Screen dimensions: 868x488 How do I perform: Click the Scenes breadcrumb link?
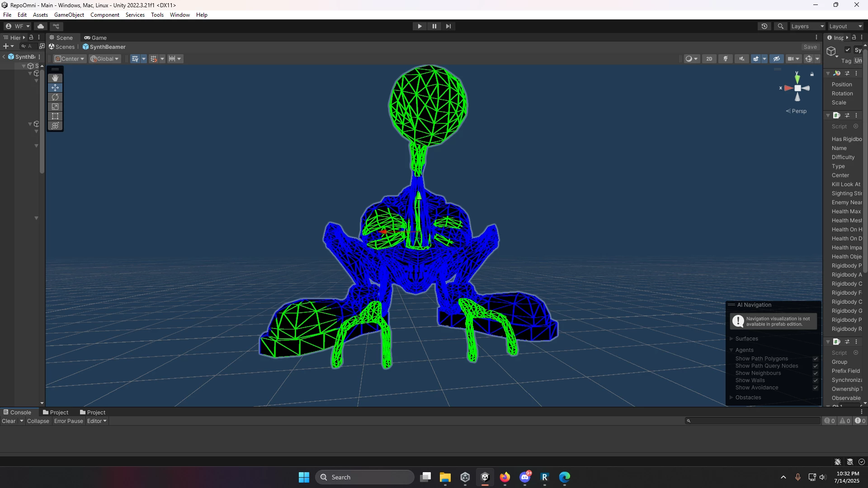click(62, 47)
